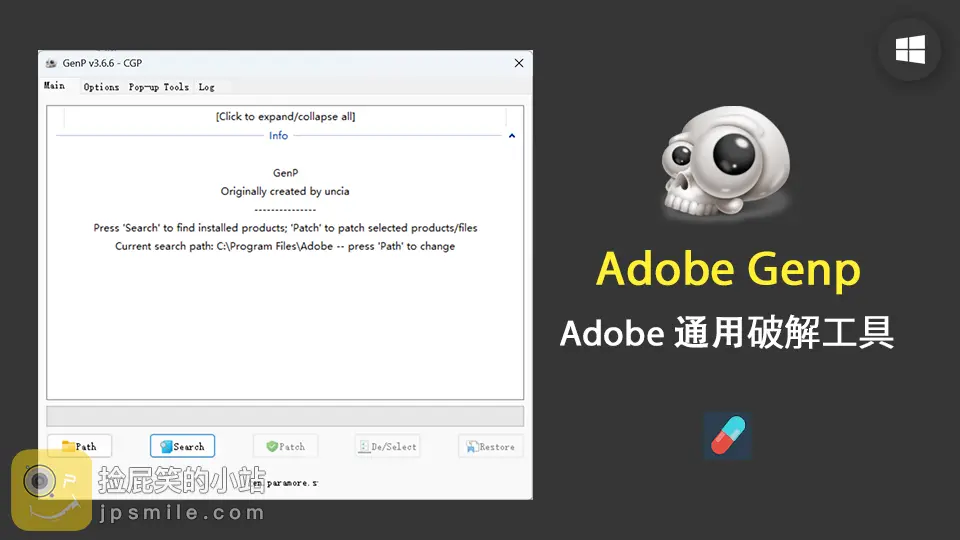The width and height of the screenshot is (960, 540).
Task: Switch to the Main tab
Action: pyautogui.click(x=54, y=86)
